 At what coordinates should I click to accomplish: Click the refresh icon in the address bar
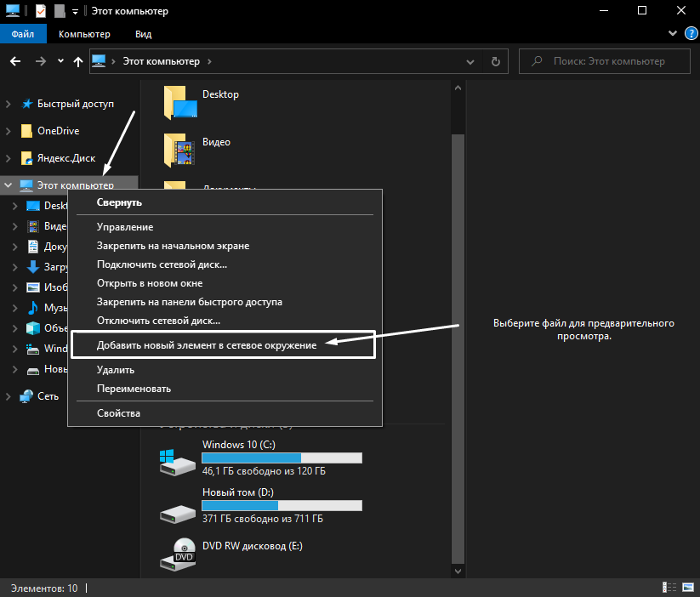[x=495, y=60]
